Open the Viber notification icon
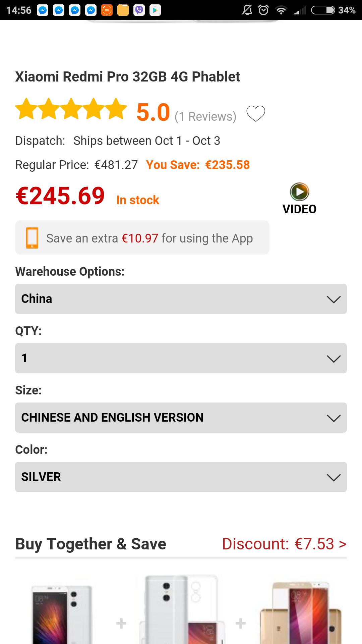The image size is (362, 644). (x=139, y=10)
